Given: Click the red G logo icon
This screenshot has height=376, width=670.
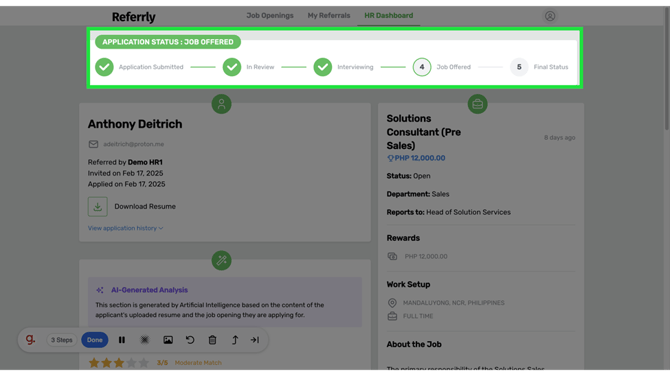Looking at the screenshot, I should 30,340.
